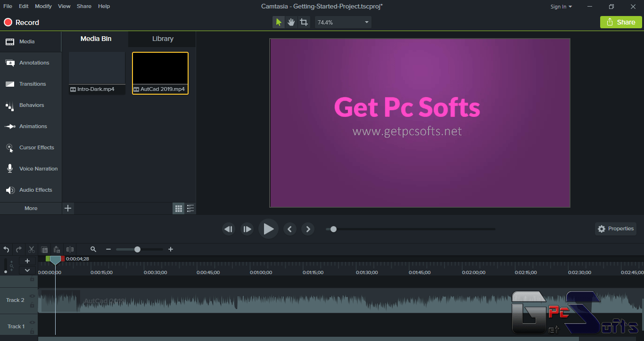644x341 pixels.
Task: Open the Behaviors panel
Action: (31, 105)
